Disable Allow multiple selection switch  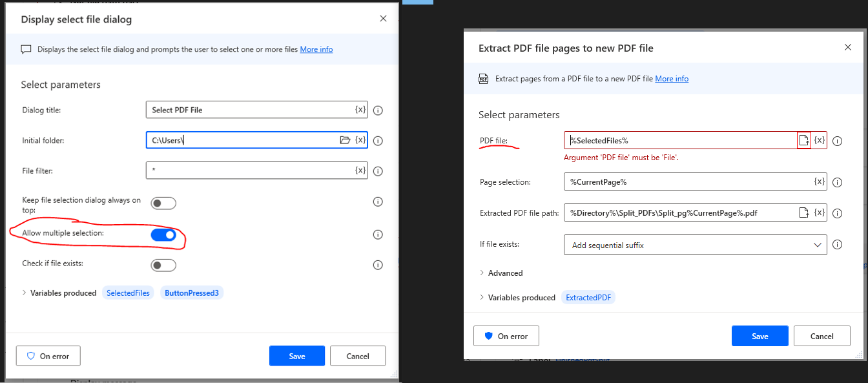click(x=163, y=235)
